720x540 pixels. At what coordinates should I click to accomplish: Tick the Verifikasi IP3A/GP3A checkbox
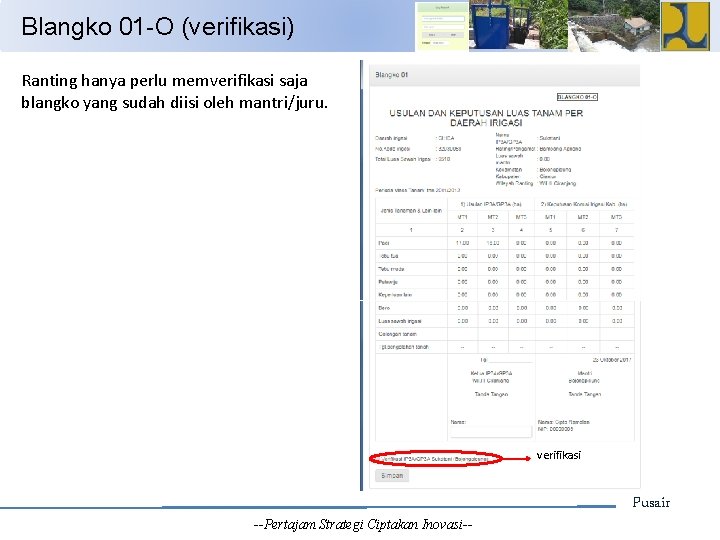coord(378,459)
